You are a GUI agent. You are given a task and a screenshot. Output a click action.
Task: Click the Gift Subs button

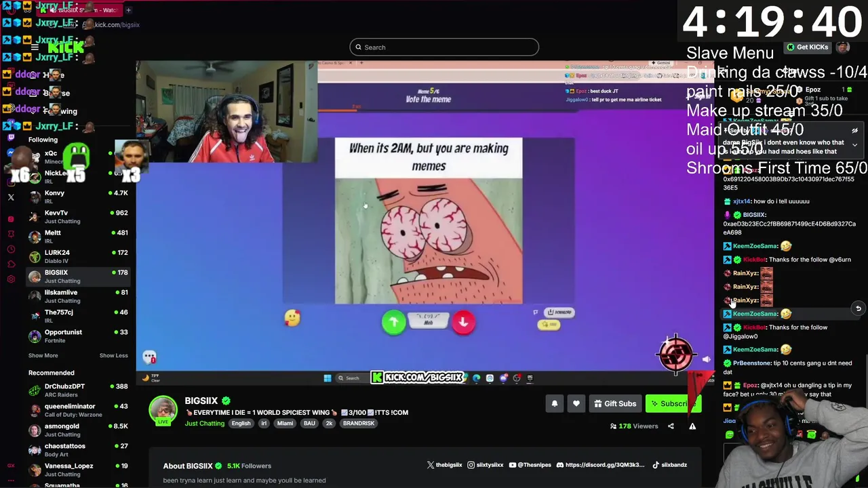click(615, 404)
